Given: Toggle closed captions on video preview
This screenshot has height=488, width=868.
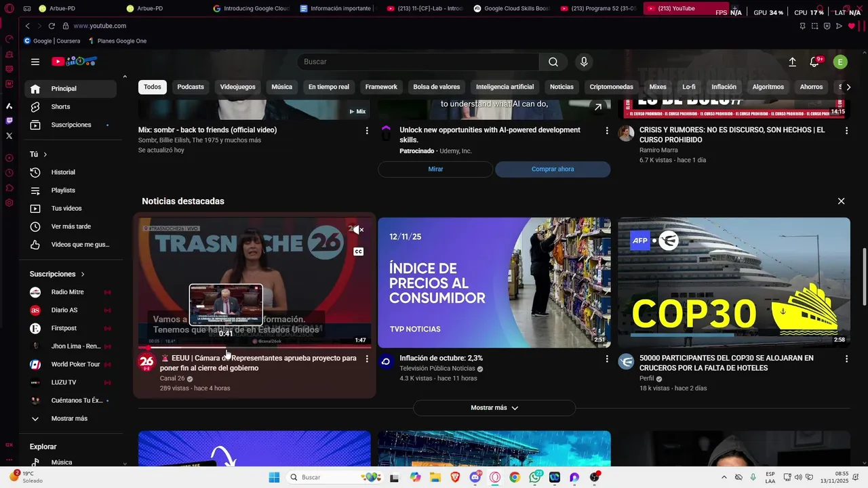Looking at the screenshot, I should (x=358, y=251).
